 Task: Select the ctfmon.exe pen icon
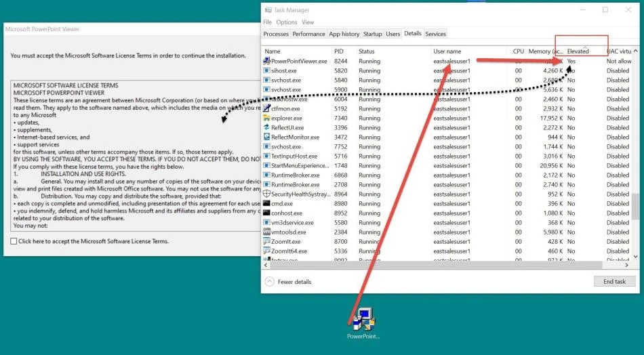[x=266, y=109]
